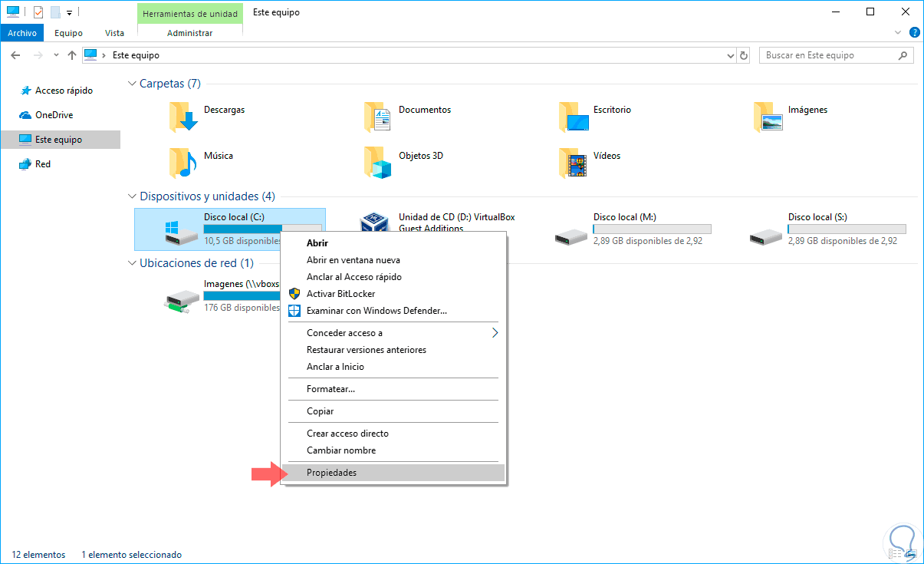924x564 pixels.
Task: Click the search magnifier icon
Action: point(903,55)
